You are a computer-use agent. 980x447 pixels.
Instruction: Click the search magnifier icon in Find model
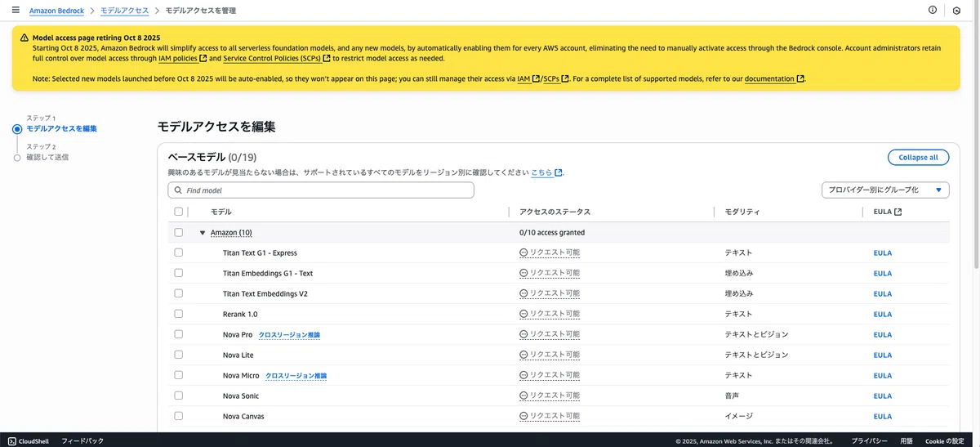(x=177, y=190)
